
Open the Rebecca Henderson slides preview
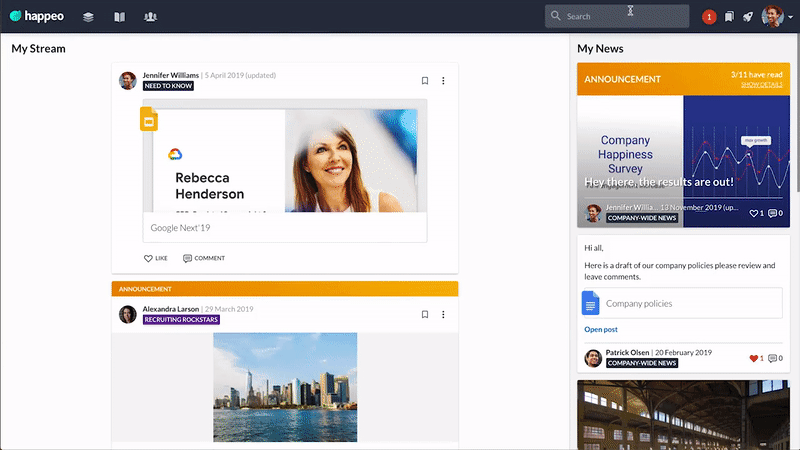pos(285,156)
